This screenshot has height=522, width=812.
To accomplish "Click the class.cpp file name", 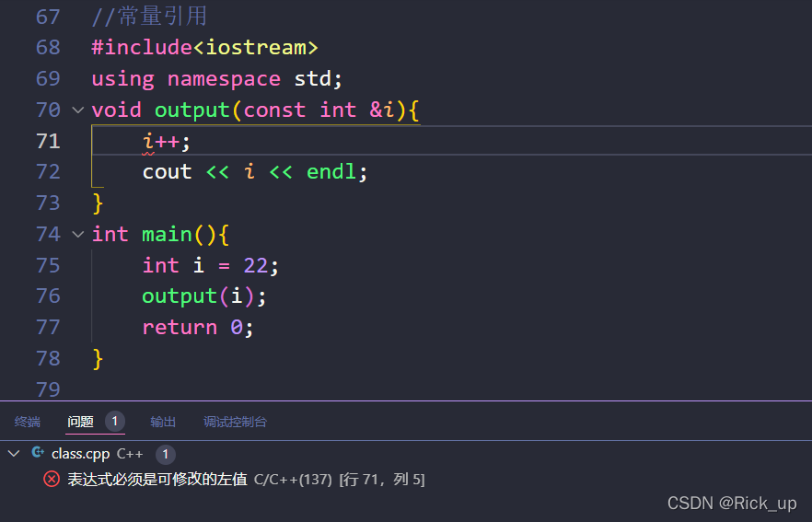I will tap(81, 454).
